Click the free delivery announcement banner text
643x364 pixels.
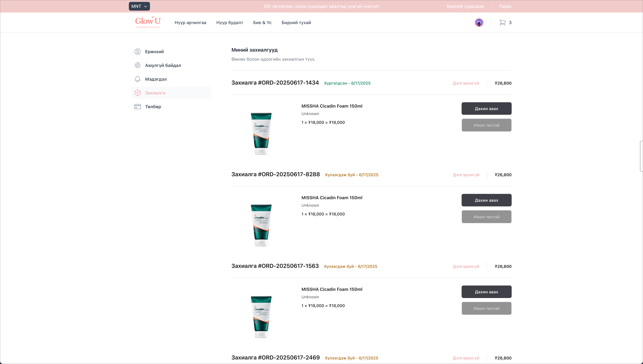click(321, 6)
